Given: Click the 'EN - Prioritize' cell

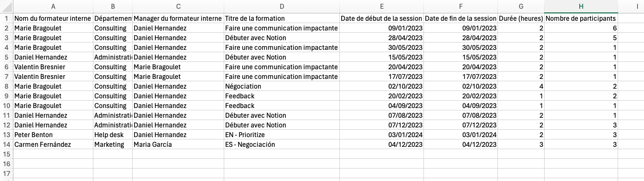Looking at the screenshot, I should (282, 135).
